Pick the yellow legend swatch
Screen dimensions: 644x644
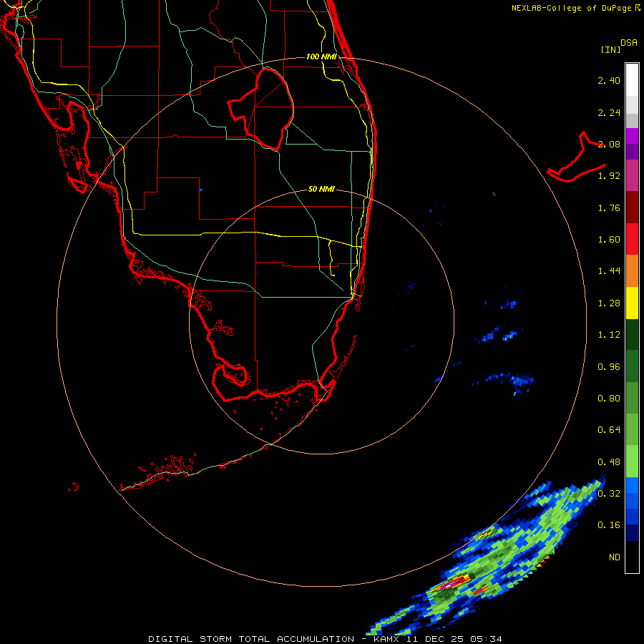pos(632,303)
